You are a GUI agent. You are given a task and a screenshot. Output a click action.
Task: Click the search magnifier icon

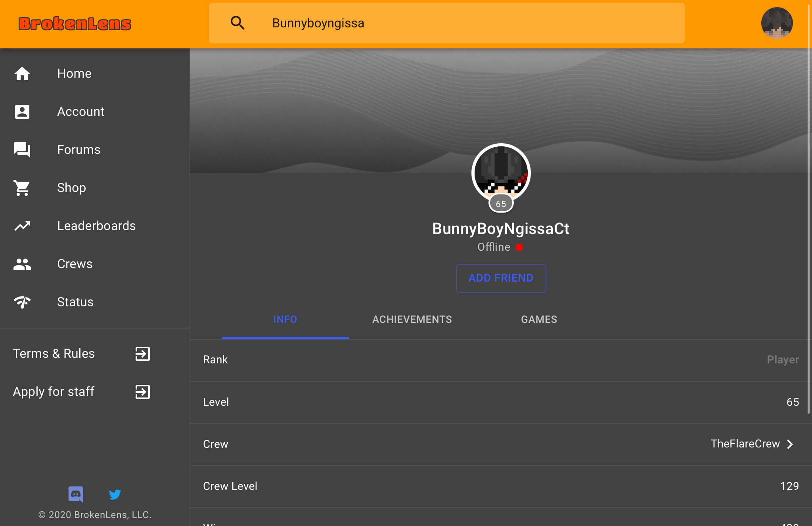pyautogui.click(x=237, y=23)
